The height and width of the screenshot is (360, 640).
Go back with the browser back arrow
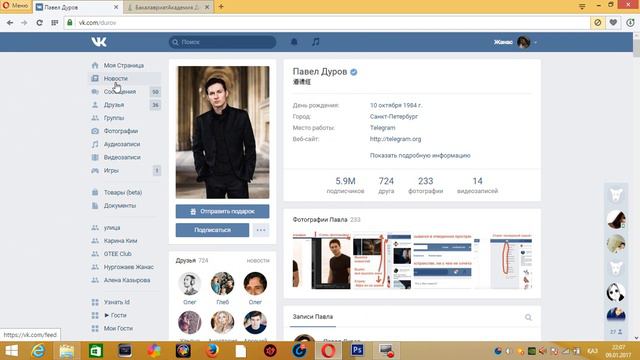[x=10, y=23]
